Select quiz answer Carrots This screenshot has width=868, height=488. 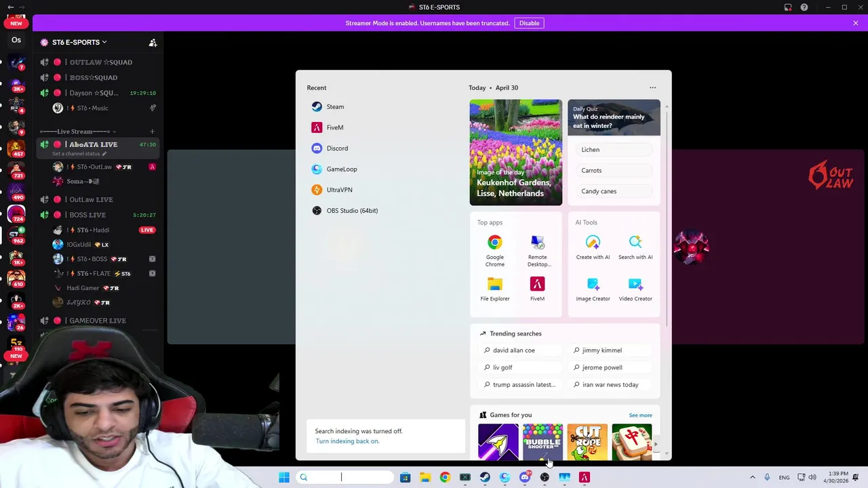point(614,170)
